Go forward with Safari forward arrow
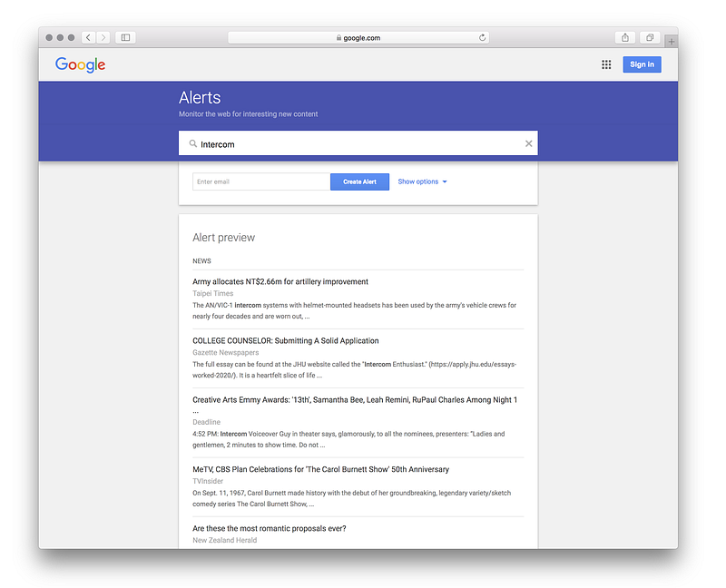Viewport: 726px width, 588px height. 103,37
